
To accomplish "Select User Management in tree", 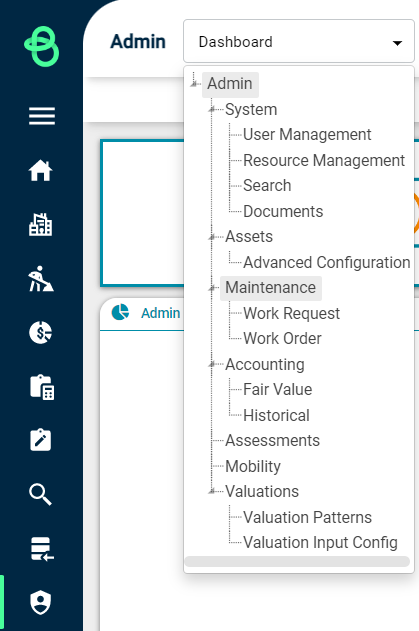I will [307, 135].
